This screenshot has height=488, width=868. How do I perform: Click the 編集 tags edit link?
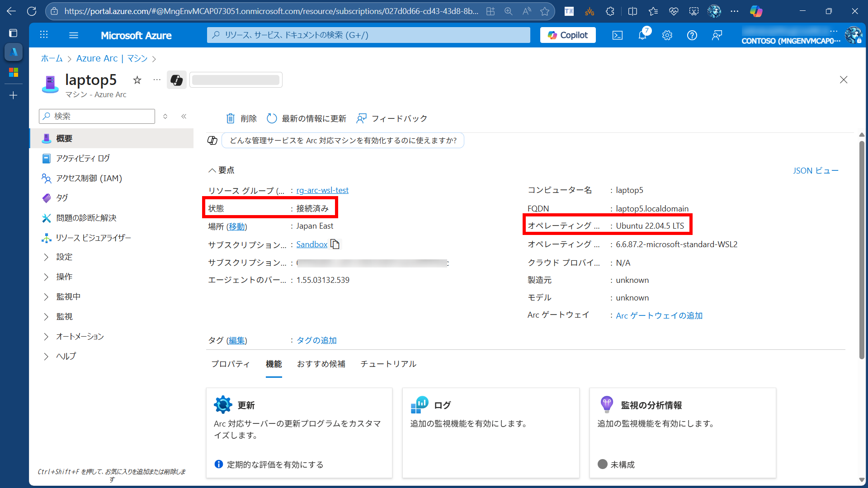point(237,340)
